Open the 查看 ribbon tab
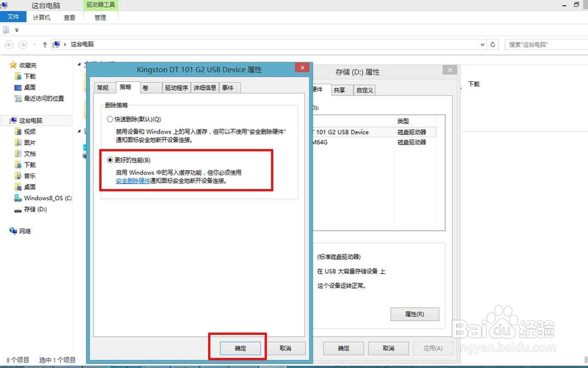 click(69, 17)
